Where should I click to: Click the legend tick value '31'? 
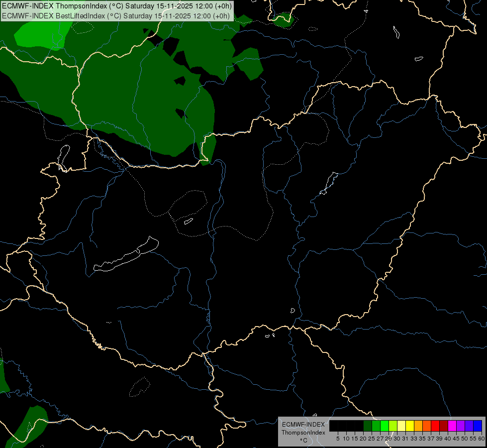405,439
